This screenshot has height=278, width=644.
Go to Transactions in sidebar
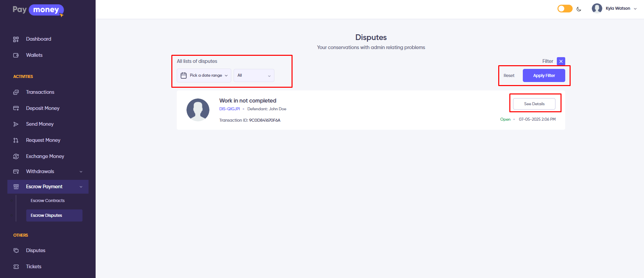[40, 92]
